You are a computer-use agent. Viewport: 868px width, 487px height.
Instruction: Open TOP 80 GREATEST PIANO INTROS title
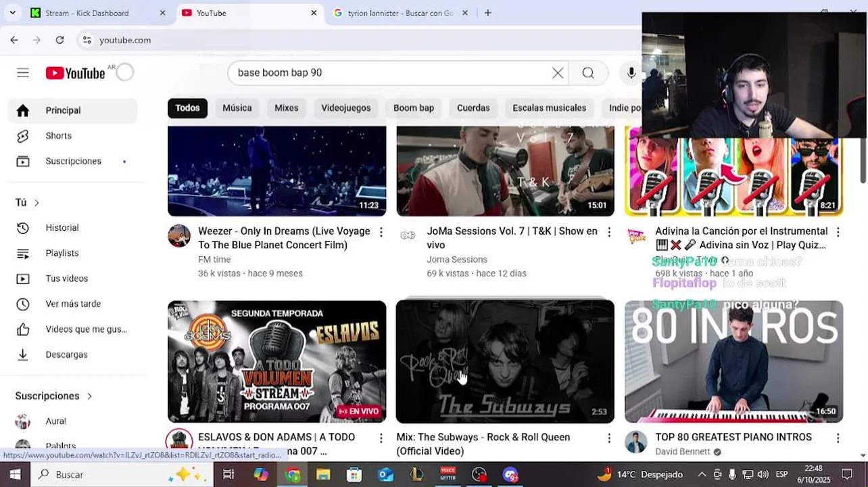733,438
